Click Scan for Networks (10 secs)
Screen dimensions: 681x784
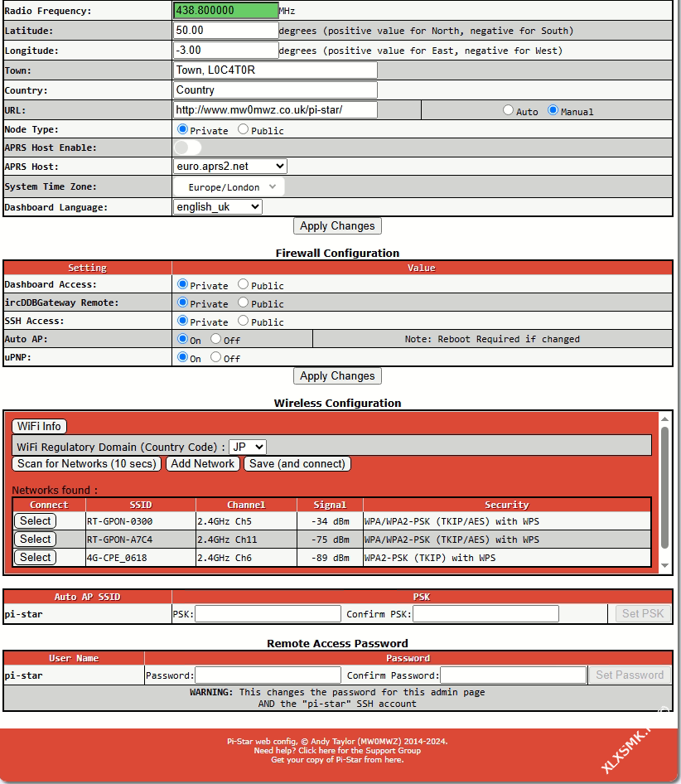[86, 463]
